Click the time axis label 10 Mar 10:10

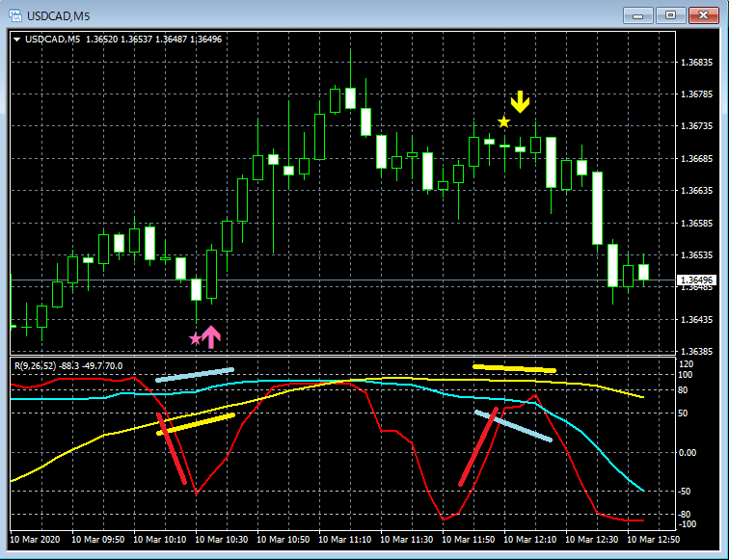[x=160, y=540]
